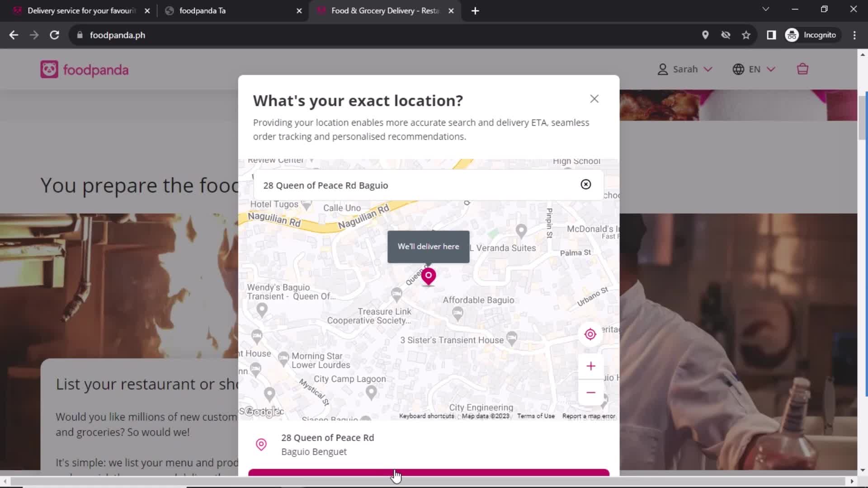The height and width of the screenshot is (488, 868).
Task: Go back to previous page
Action: (14, 35)
